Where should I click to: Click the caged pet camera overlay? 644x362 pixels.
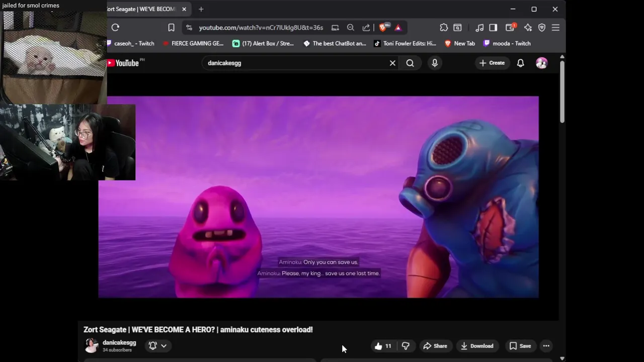point(53,57)
